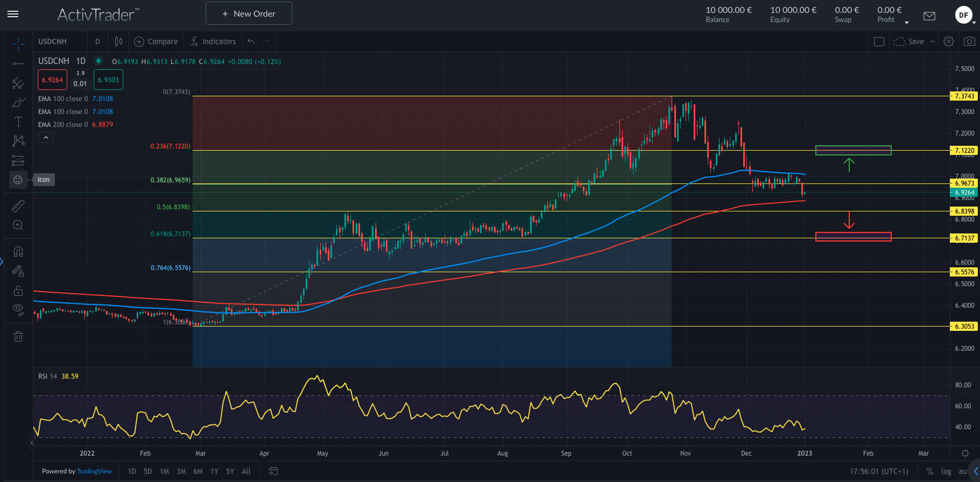Click the Compare button
The width and height of the screenshot is (980, 482).
click(x=156, y=41)
